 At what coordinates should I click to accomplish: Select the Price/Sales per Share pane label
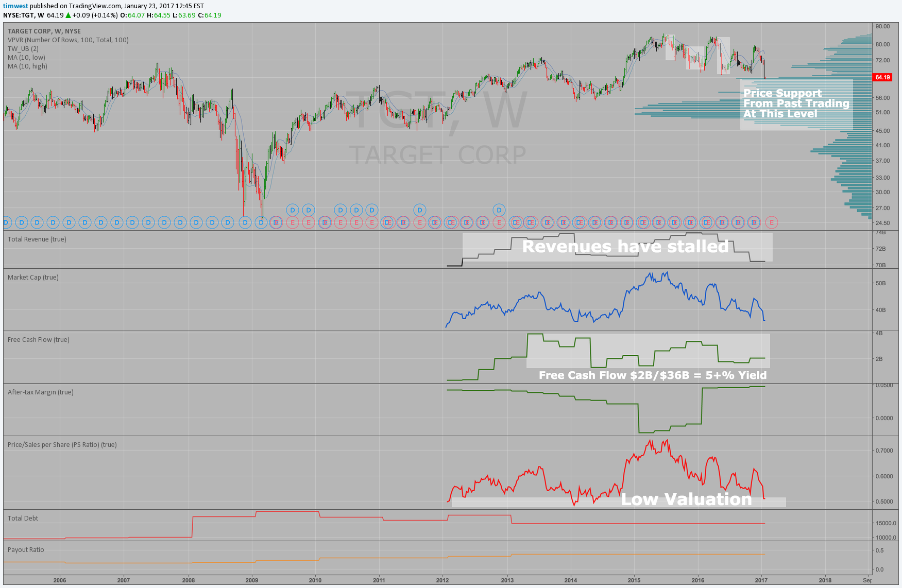coord(62,445)
